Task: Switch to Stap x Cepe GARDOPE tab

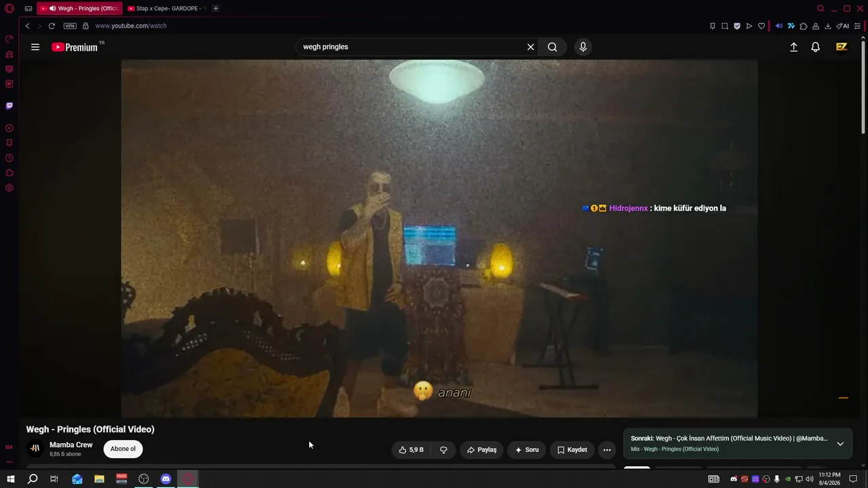Action: pyautogui.click(x=166, y=8)
